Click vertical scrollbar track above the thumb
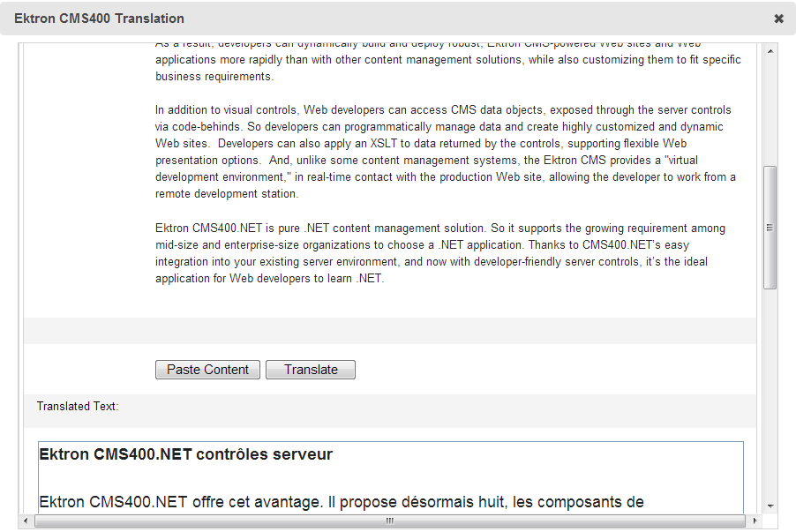Image resolution: width=796 pixels, height=532 pixels. point(770,106)
